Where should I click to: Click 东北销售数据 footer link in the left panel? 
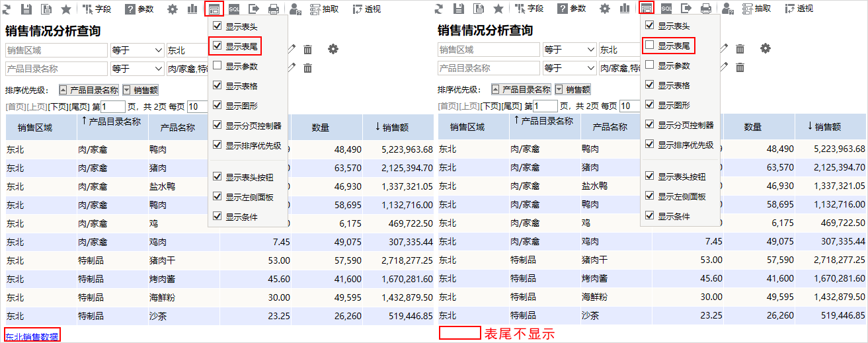click(32, 336)
